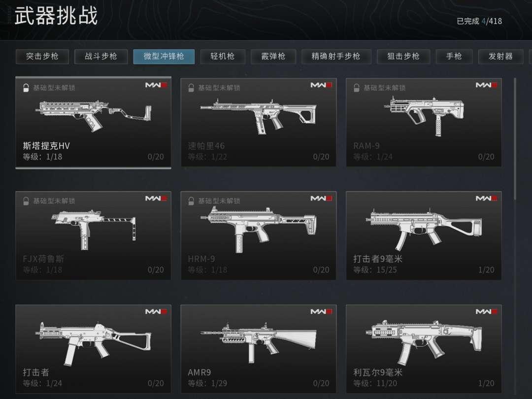
Task: Switch to 突击步枪 tab
Action: tap(42, 56)
